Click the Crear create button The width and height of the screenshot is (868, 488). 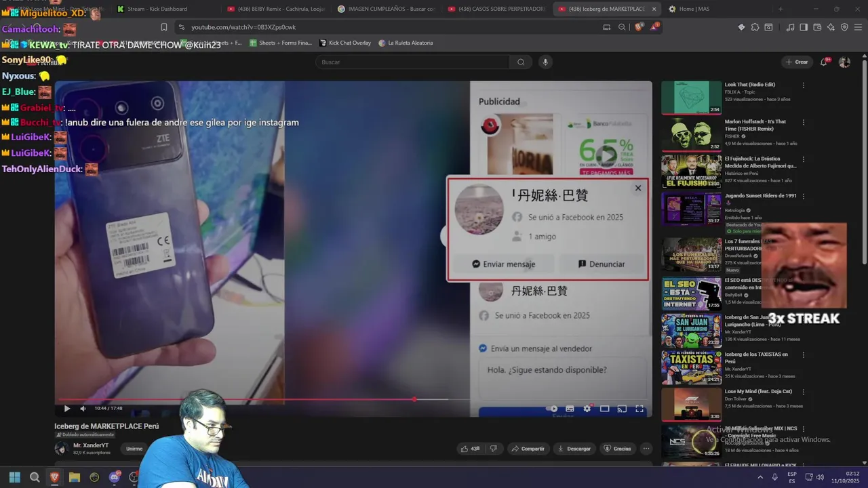pos(796,62)
